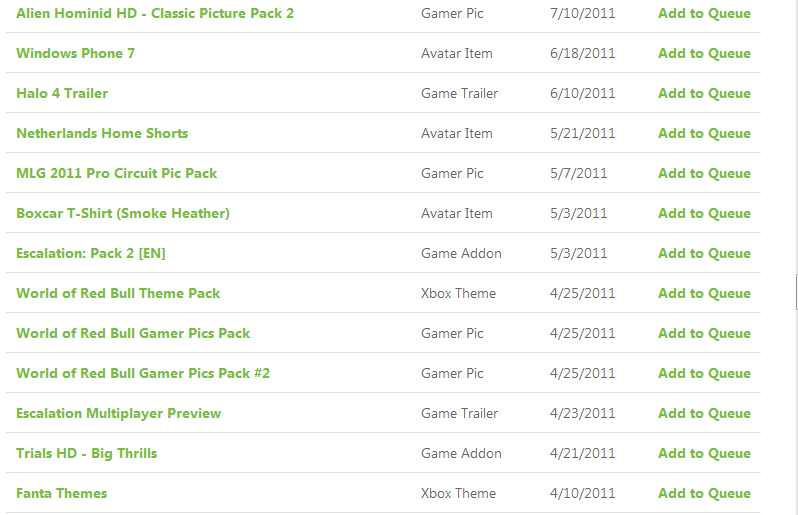
Task: Open MLG 2011 Pro Circuit Pic Pack
Action: (117, 174)
